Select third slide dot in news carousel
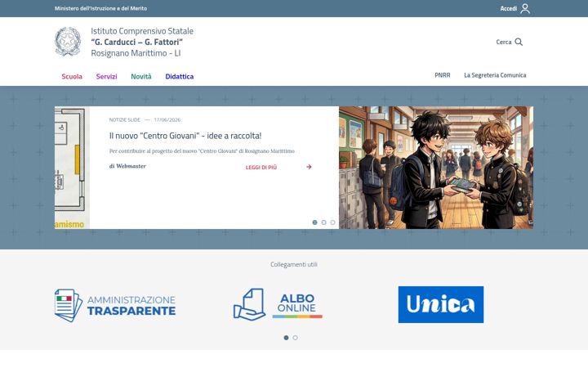The width and height of the screenshot is (588, 368). (332, 222)
